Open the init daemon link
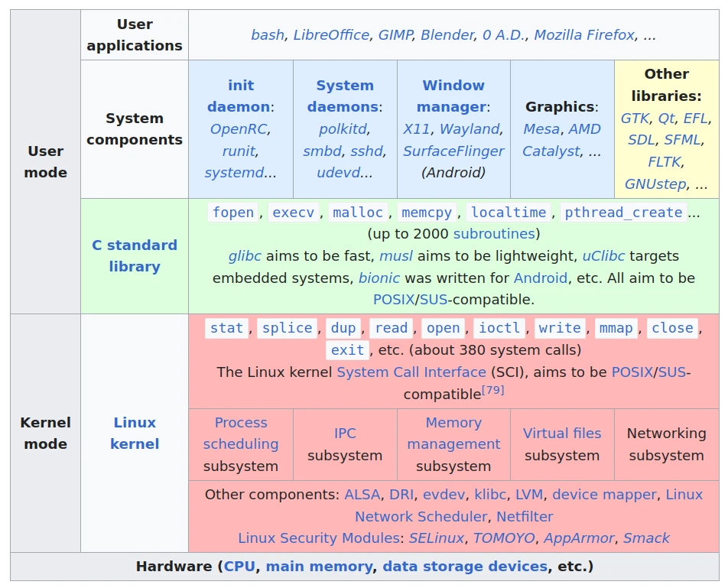 point(240,96)
